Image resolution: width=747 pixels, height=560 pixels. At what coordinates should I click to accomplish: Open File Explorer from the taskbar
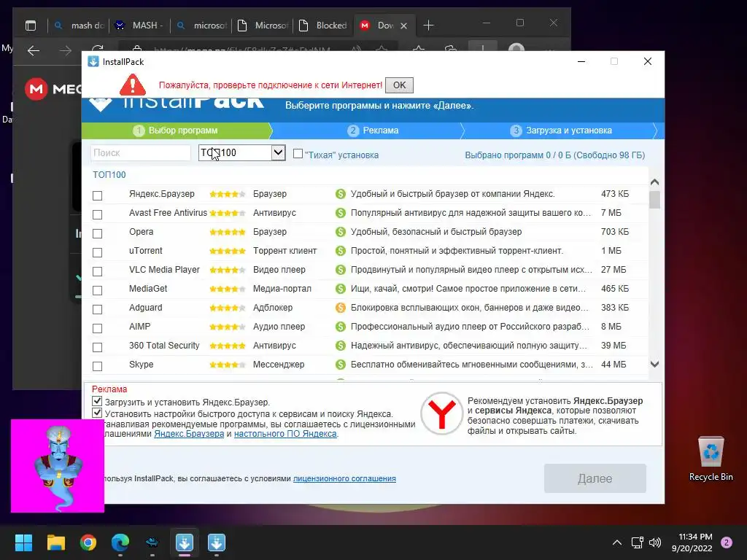point(55,542)
